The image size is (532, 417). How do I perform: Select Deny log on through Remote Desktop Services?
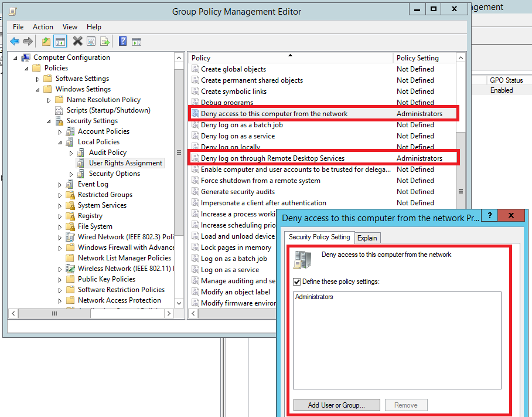(272, 158)
